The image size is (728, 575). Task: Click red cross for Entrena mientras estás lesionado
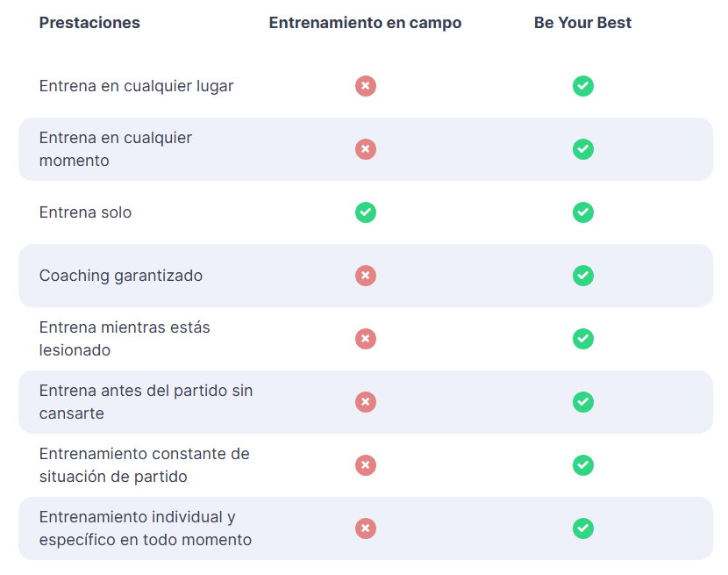[366, 339]
